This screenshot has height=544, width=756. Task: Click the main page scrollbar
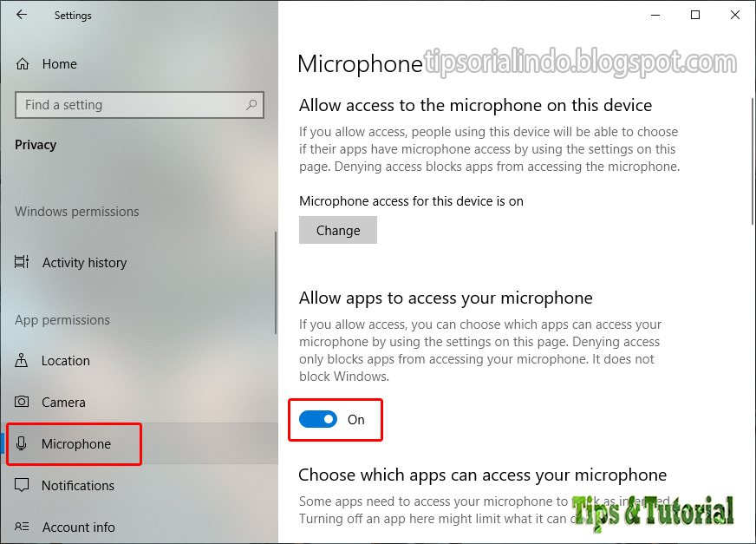[x=753, y=161]
